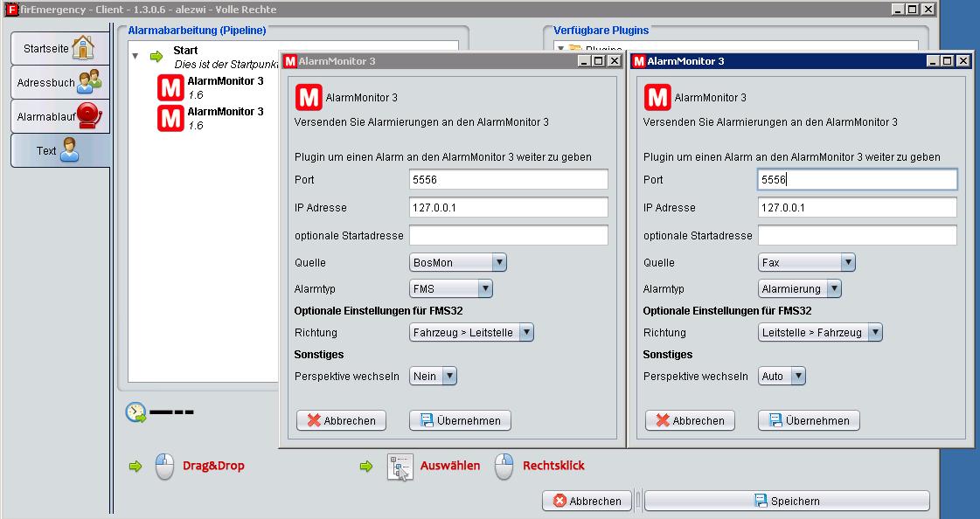980x519 pixels.
Task: Open the Alarmablauf tab in the sidebar
Action: click(x=60, y=116)
